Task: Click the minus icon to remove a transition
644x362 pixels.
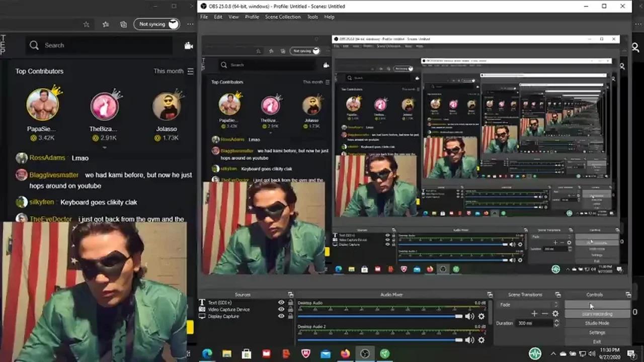Action: click(544, 314)
